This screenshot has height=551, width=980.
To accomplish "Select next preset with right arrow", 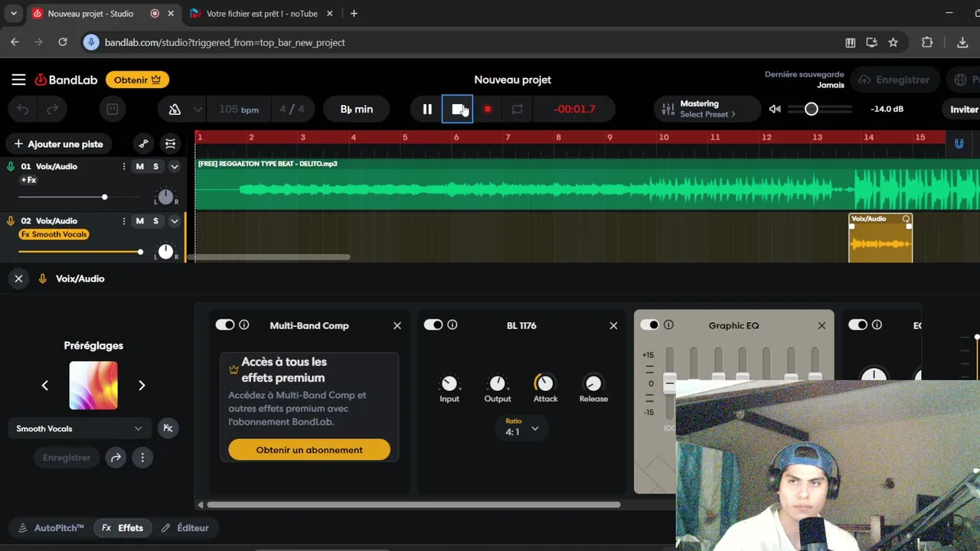I will [x=142, y=386].
